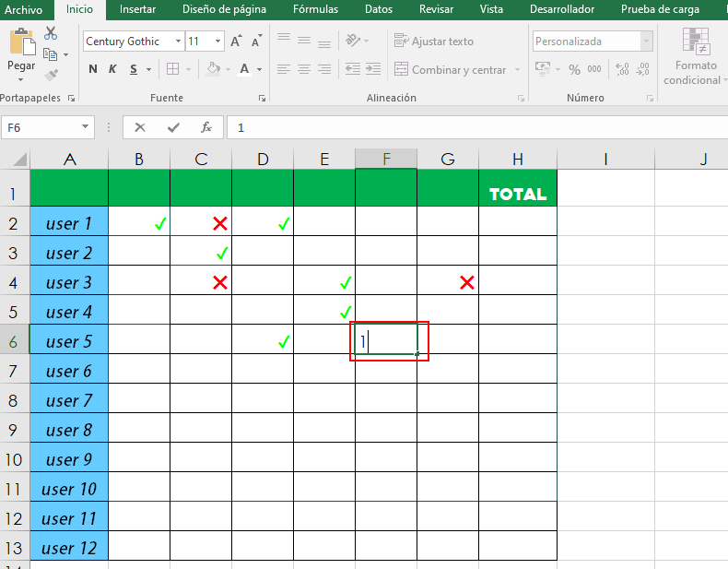Switch to the Fórmulas tab
Viewport: 728px width, 569px height.
(x=315, y=9)
